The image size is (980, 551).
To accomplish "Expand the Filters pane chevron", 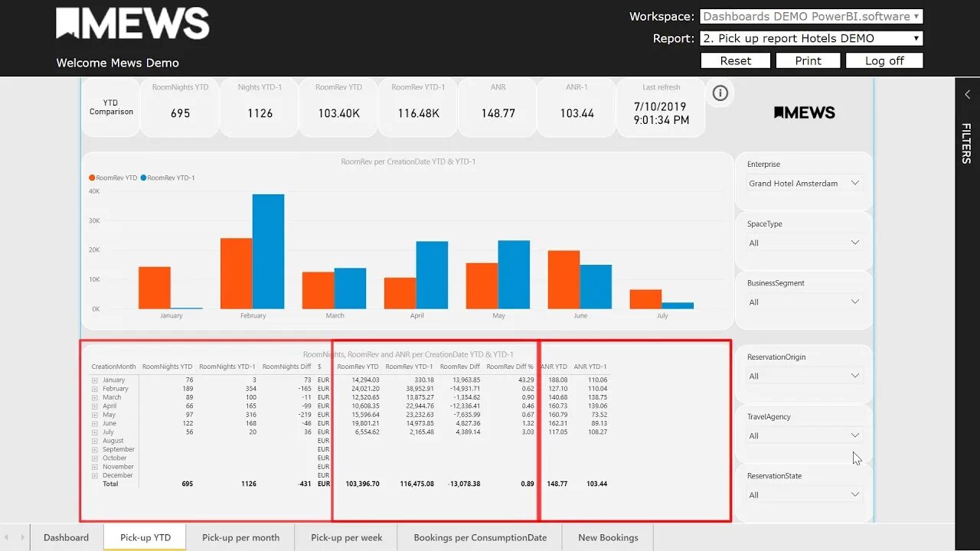I will [x=967, y=94].
